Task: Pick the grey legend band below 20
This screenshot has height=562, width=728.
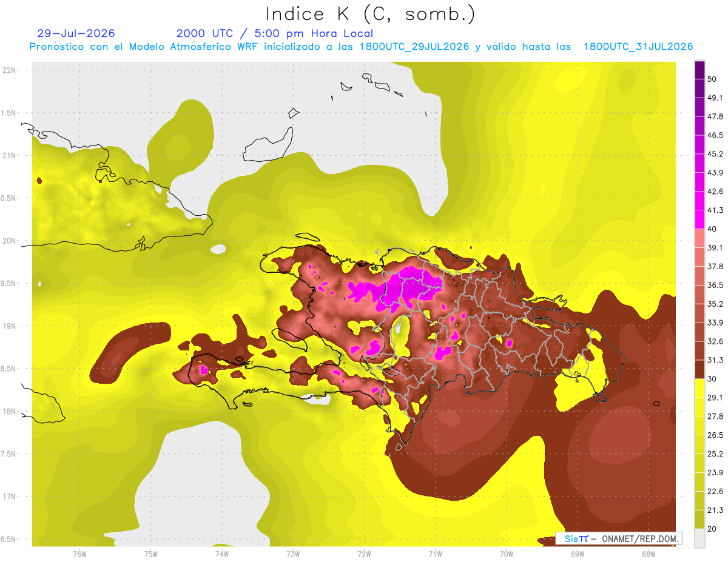Action: pos(699,538)
